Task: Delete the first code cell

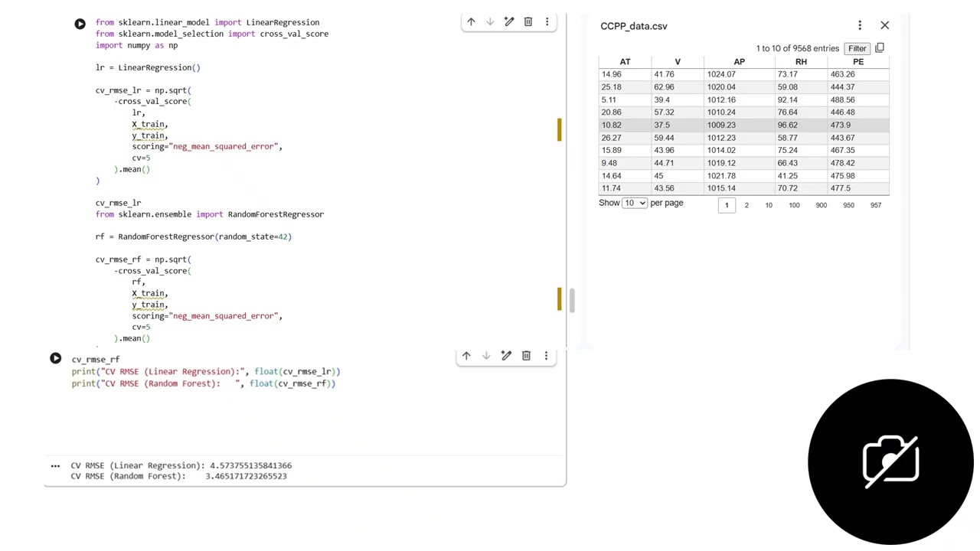Action: pyautogui.click(x=528, y=22)
